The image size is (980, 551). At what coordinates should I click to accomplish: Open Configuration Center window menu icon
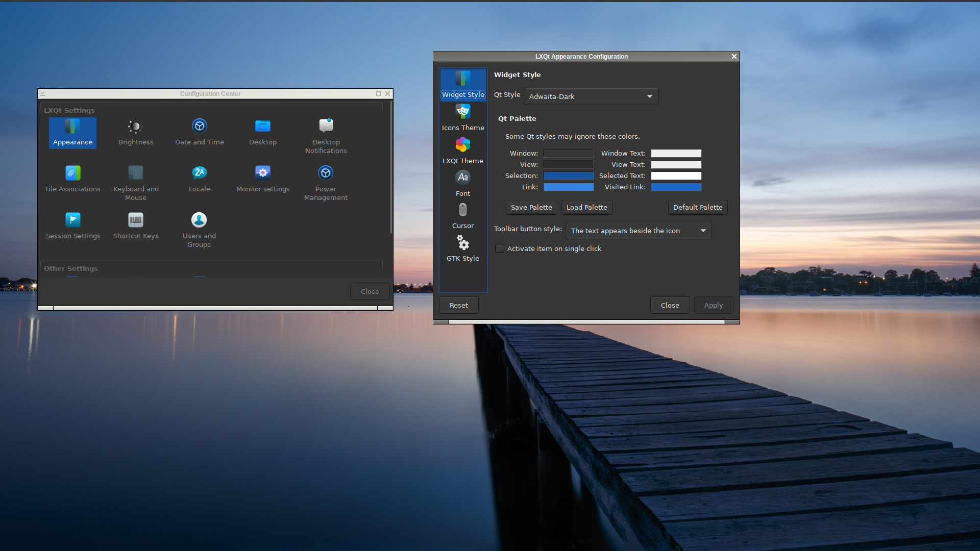tap(43, 93)
